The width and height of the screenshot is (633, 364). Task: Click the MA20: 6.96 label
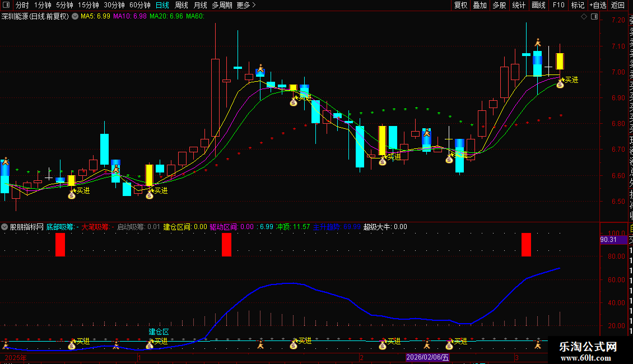[166, 17]
